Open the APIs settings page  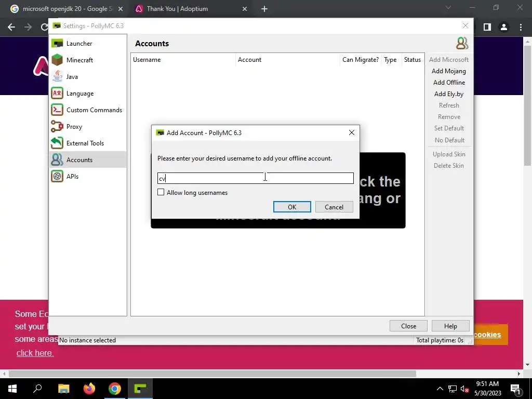[88, 177]
